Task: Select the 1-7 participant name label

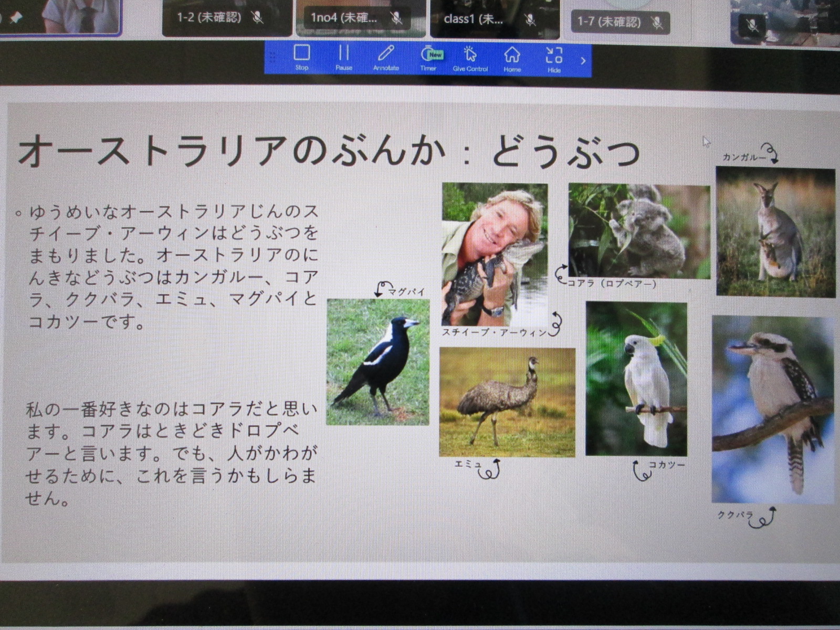Action: [x=609, y=22]
